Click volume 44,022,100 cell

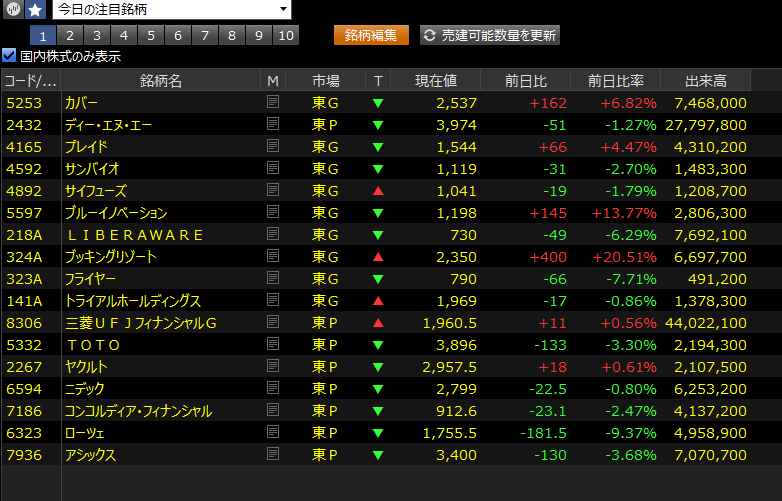706,323
